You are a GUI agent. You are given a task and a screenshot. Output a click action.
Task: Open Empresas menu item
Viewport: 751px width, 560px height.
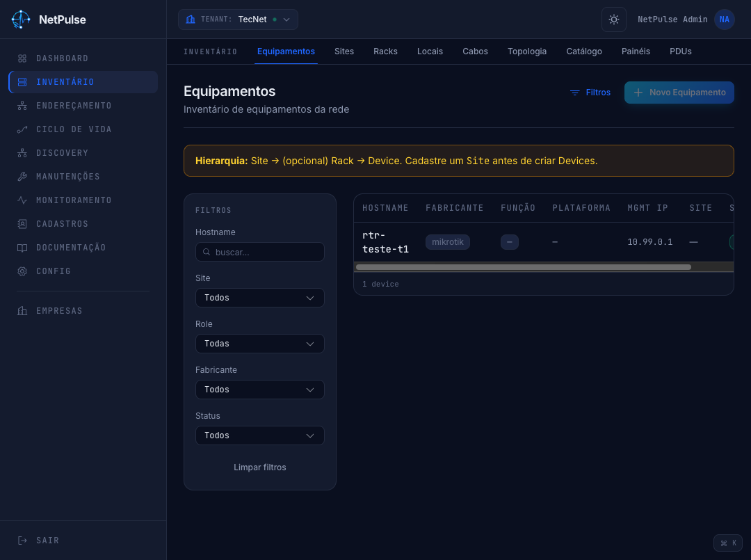tap(83, 311)
